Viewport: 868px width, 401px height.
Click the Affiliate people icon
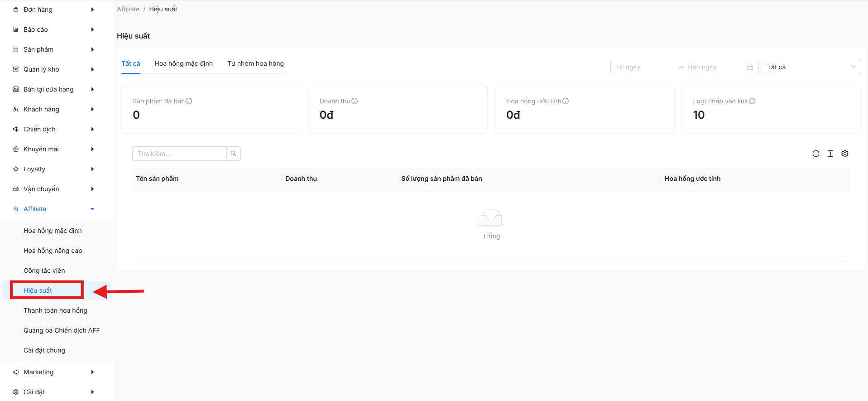[16, 209]
